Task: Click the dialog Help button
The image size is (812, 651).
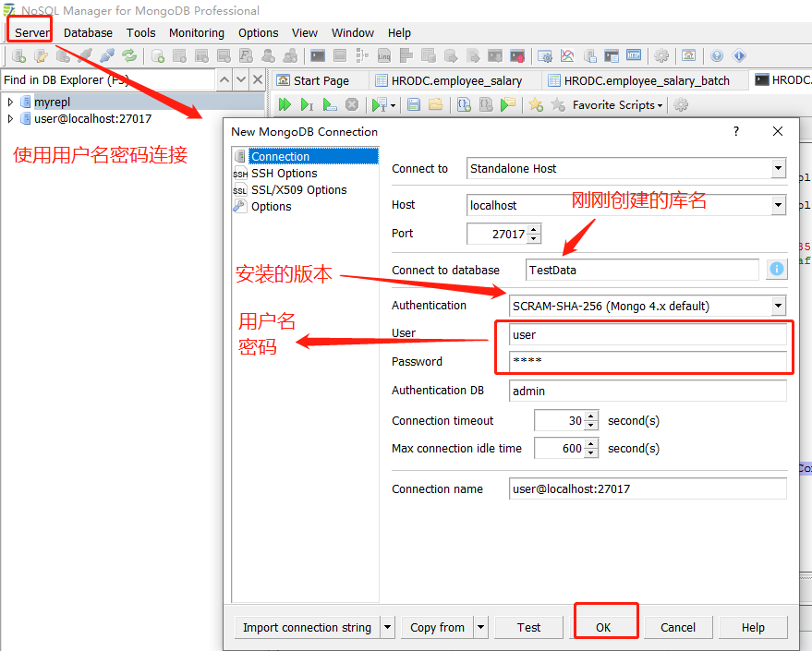Action: (753, 627)
